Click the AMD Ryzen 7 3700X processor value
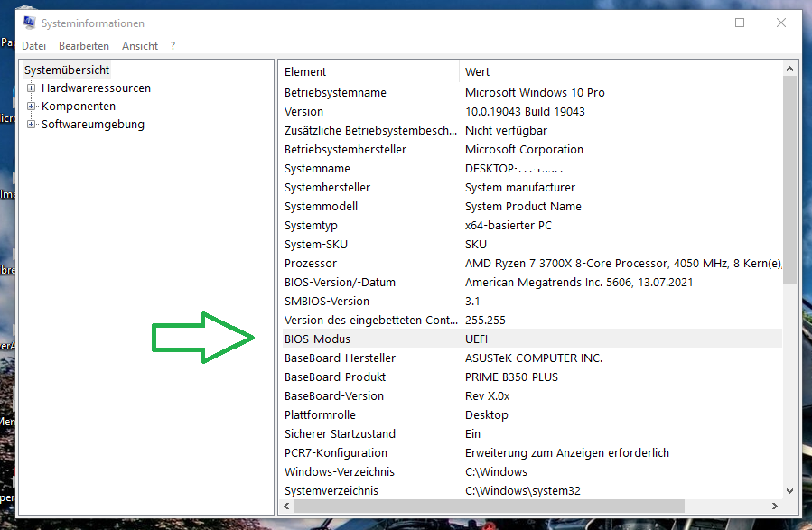Image resolution: width=812 pixels, height=530 pixels. click(623, 264)
